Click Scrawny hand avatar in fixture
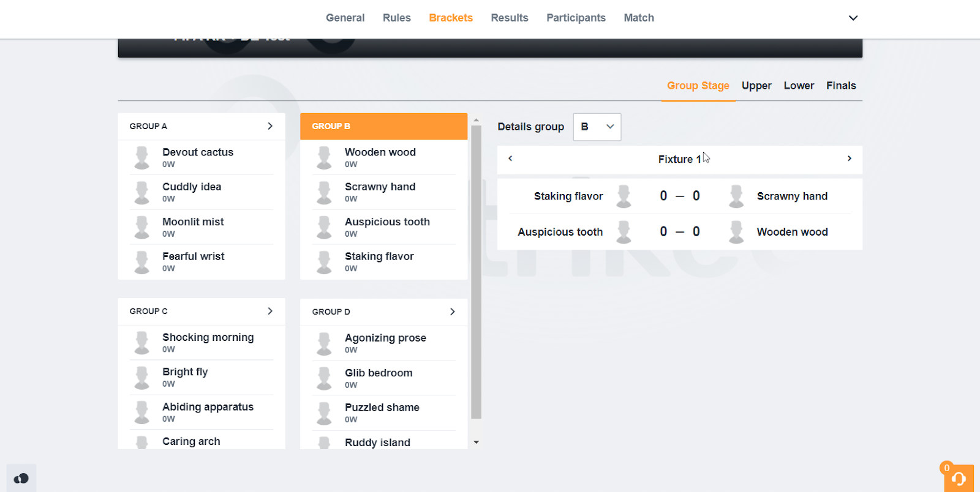 tap(736, 196)
